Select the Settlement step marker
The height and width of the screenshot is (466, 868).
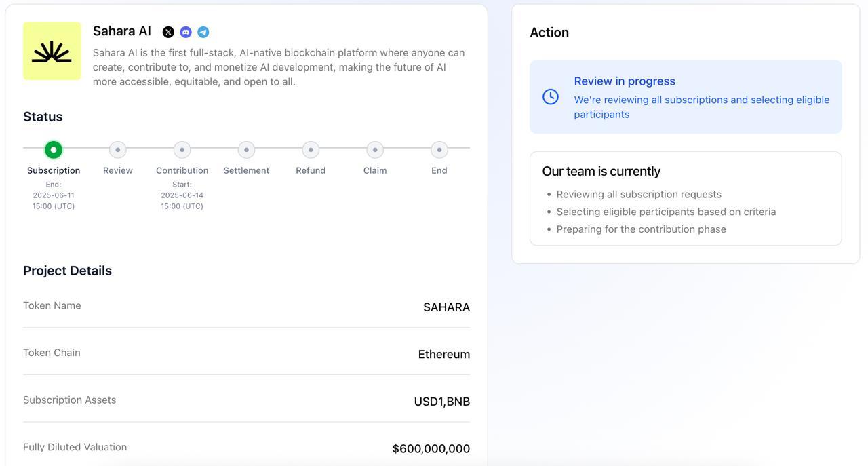(246, 149)
